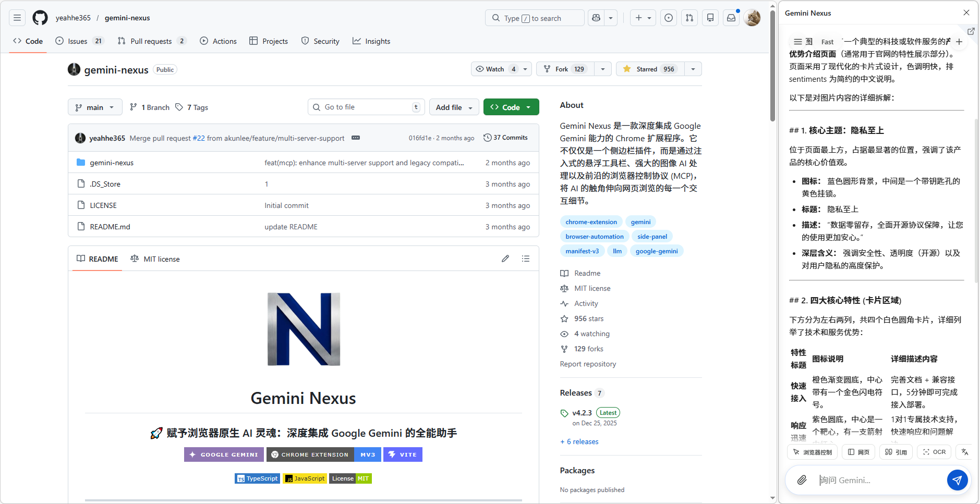Open the v4.2.3 latest release
This screenshot has height=504, width=980.
point(582,413)
